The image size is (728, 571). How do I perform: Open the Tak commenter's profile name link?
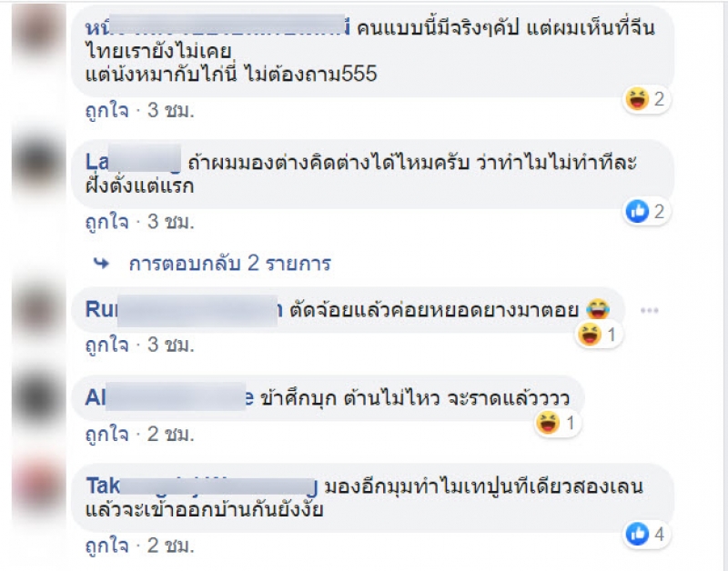(x=202, y=486)
